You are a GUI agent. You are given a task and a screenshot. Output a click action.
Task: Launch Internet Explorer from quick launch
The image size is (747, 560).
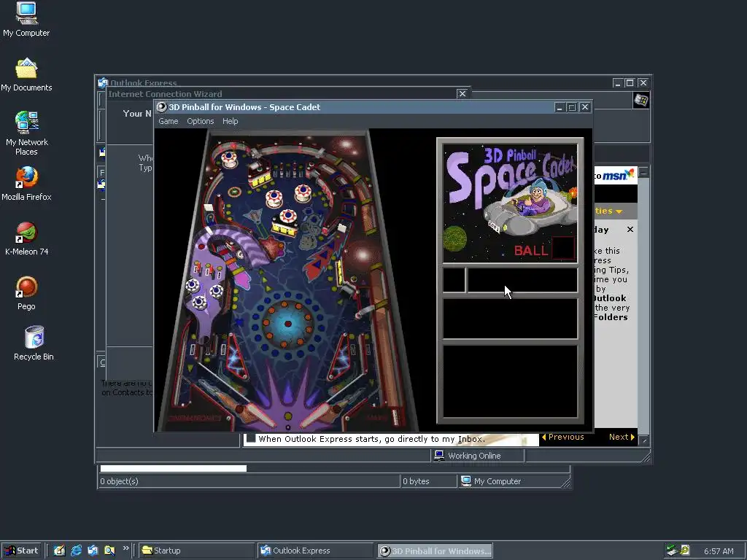[76, 551]
